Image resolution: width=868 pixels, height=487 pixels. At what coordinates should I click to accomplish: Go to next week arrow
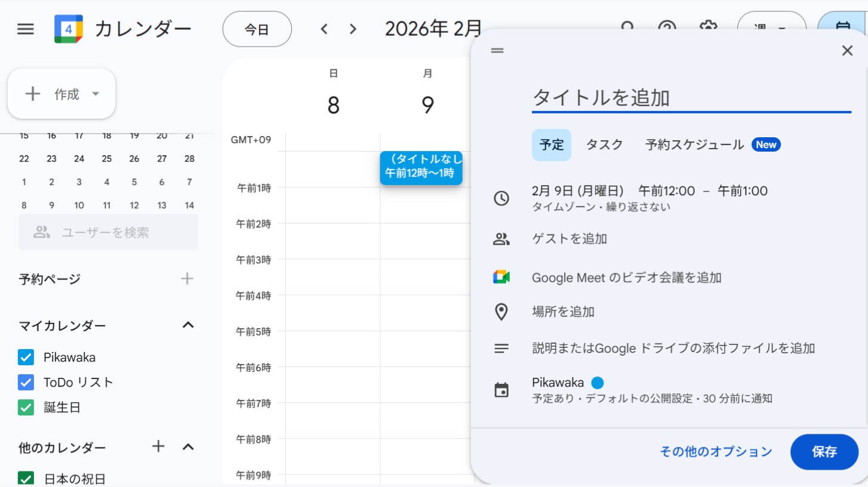[353, 29]
